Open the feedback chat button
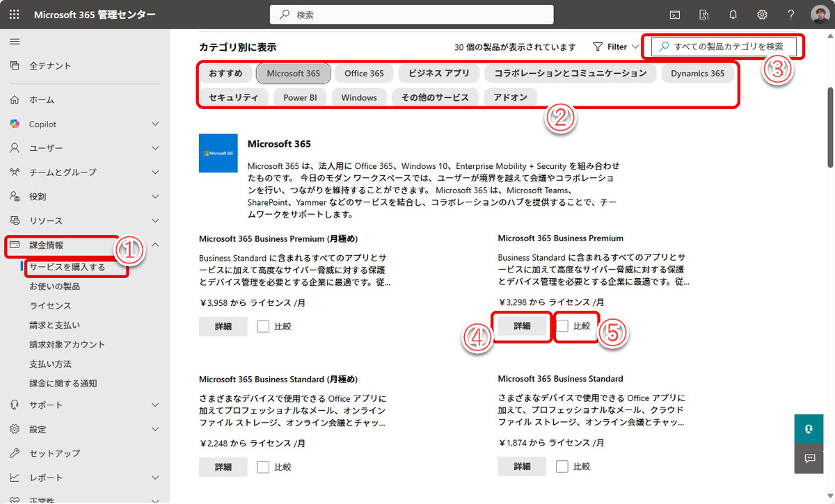 (809, 458)
